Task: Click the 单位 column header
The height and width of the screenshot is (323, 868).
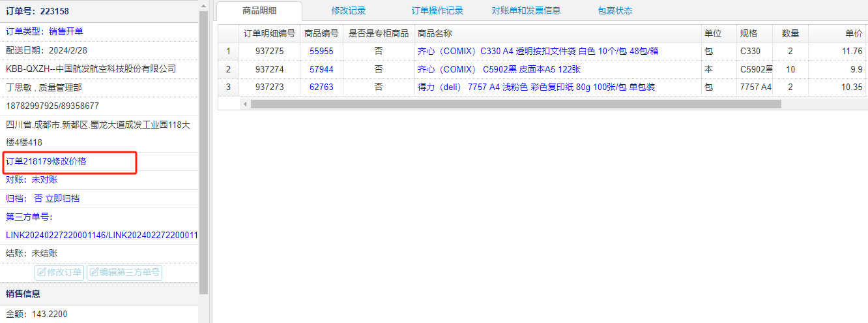Action: coord(719,33)
